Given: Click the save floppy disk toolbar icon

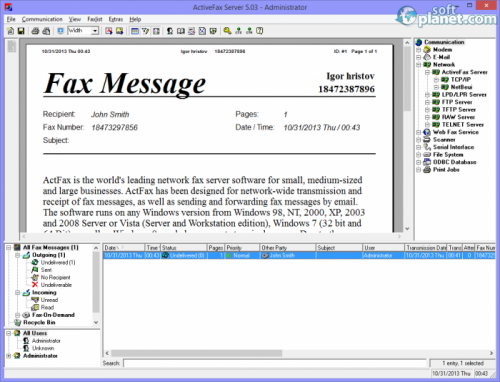Looking at the screenshot, I should tap(21, 31).
